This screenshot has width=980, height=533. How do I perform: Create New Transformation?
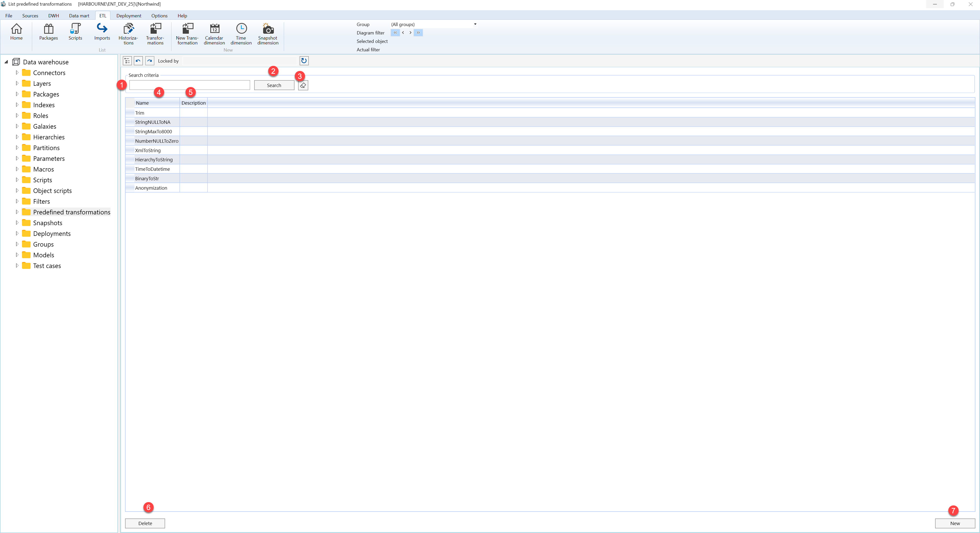(187, 34)
